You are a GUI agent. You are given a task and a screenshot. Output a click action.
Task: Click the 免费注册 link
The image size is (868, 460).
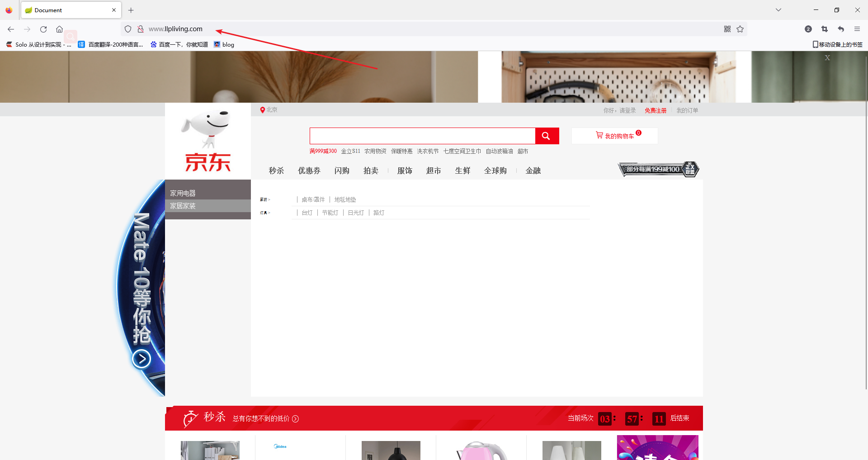pos(655,110)
